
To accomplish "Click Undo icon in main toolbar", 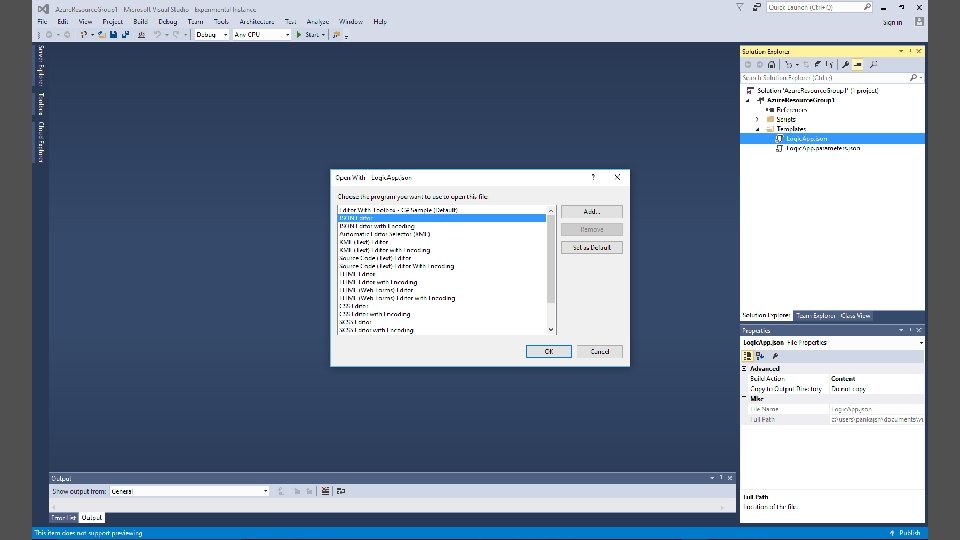I will (157, 35).
